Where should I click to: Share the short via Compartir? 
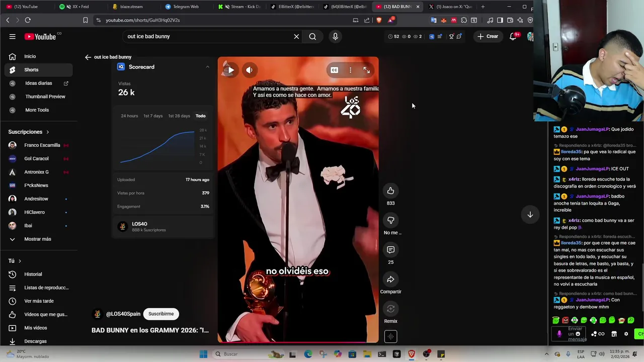coord(390,280)
